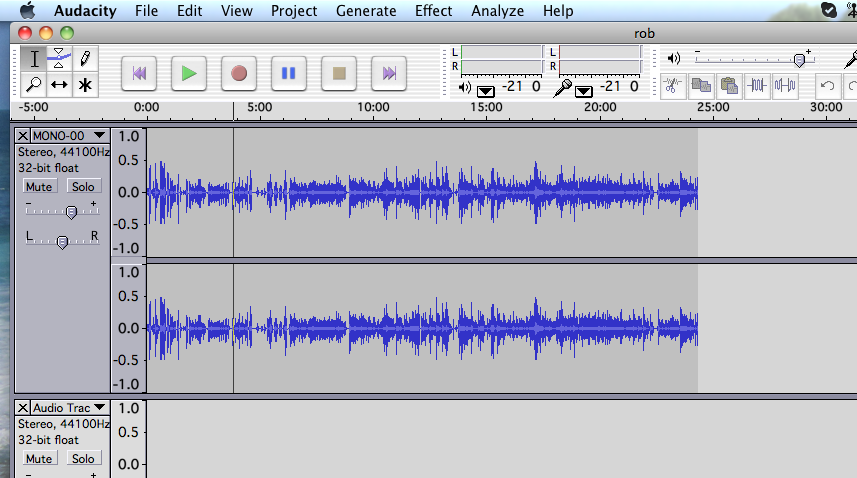This screenshot has width=857, height=478.
Task: Select the Zoom magnifier tool
Action: pyautogui.click(x=34, y=85)
